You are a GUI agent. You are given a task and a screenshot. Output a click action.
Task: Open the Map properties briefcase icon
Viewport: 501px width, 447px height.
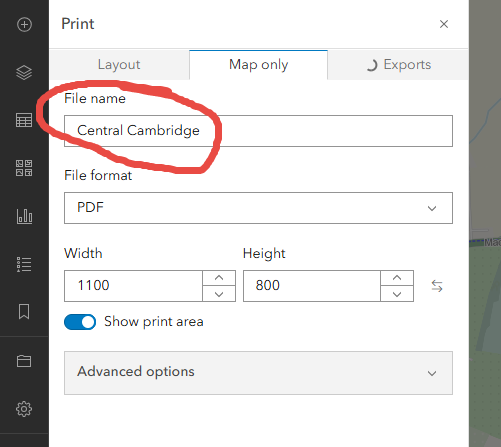tap(24, 361)
